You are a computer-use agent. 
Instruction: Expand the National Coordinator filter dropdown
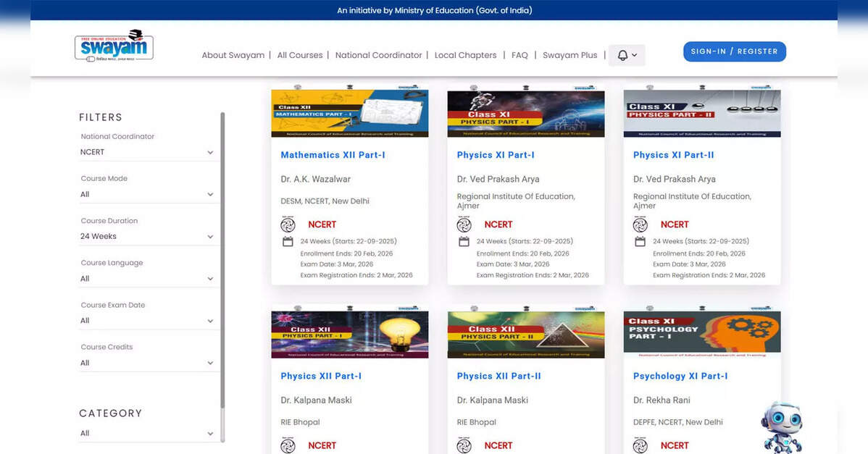[x=147, y=152]
